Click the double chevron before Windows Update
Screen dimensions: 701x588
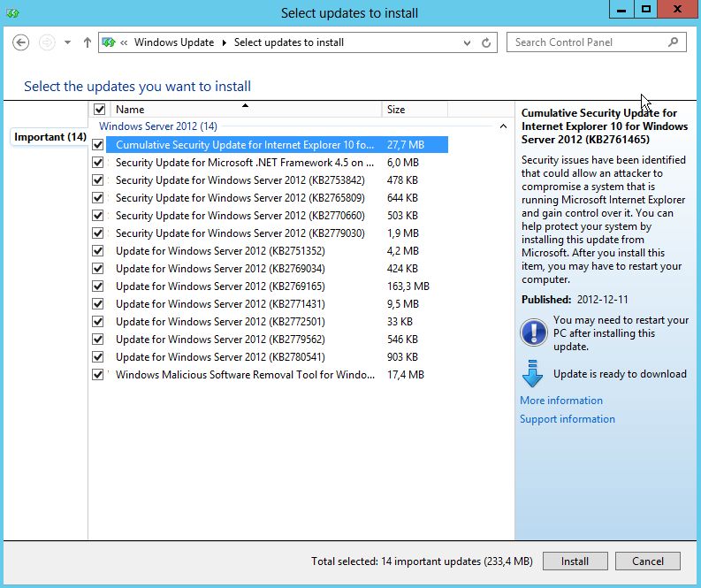[124, 42]
